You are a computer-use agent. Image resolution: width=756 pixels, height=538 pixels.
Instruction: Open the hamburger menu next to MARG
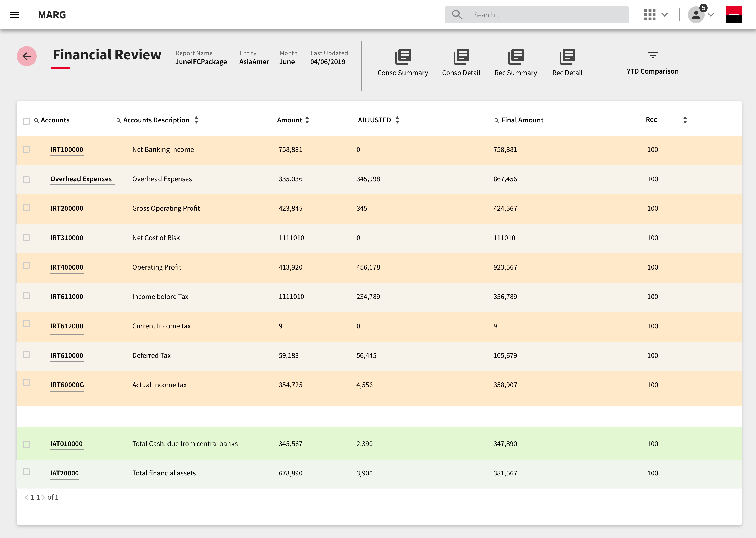14,14
